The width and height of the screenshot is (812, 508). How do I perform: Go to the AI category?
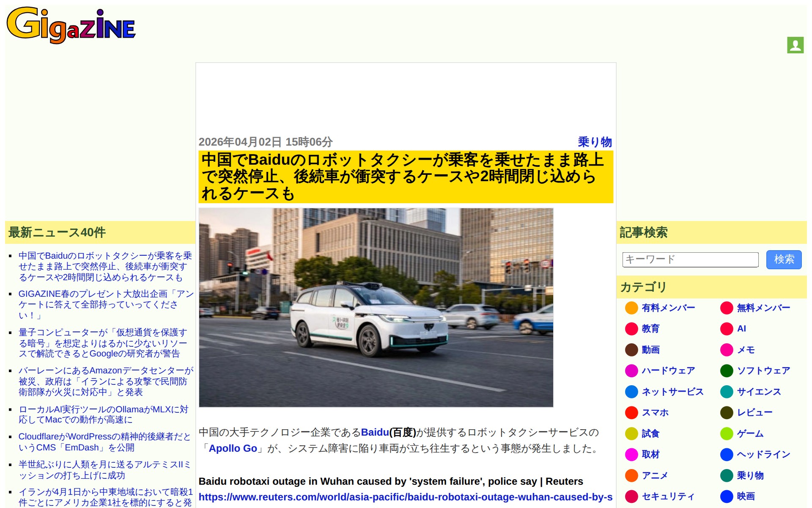pyautogui.click(x=741, y=329)
